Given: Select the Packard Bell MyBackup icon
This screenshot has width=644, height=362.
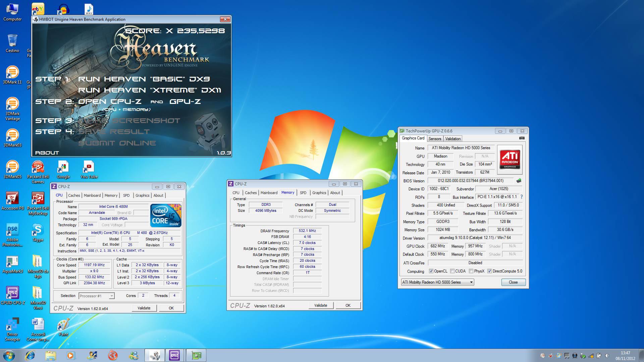Looking at the screenshot, I should 38,203.
